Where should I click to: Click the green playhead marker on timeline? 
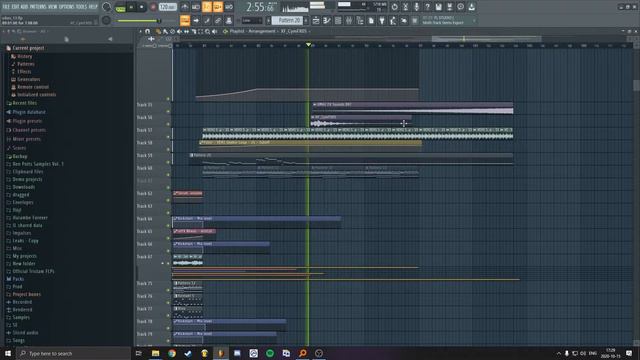[x=309, y=44]
